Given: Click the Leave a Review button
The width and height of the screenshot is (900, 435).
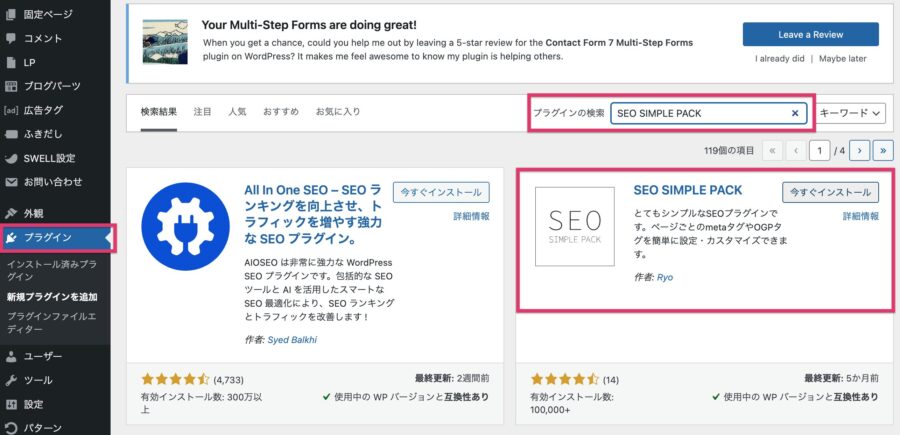Looking at the screenshot, I should (810, 34).
